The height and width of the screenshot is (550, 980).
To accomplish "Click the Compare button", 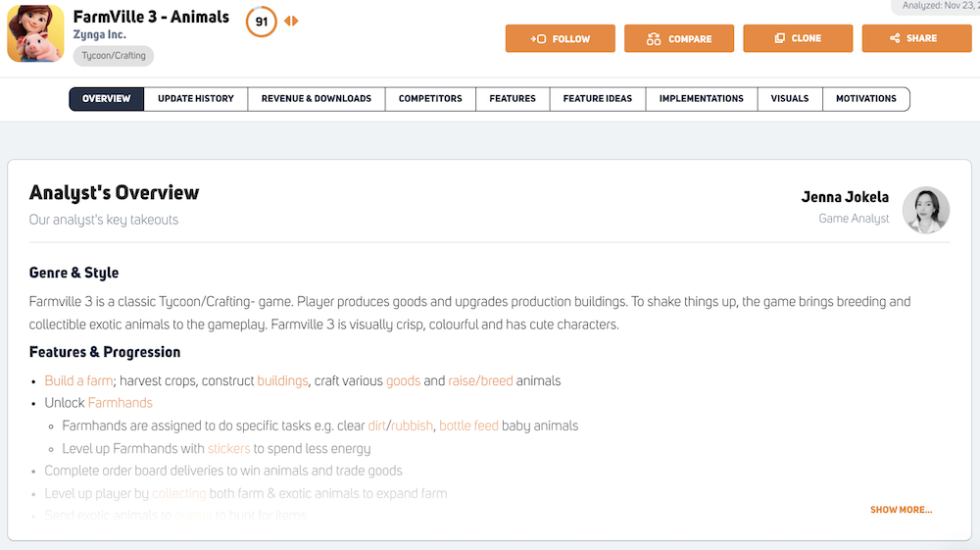I will (x=679, y=39).
